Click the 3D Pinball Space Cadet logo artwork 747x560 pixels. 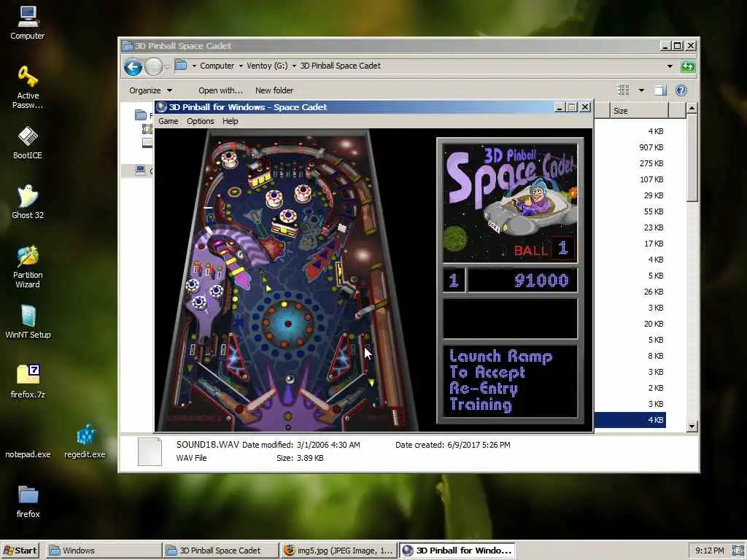[x=510, y=203]
